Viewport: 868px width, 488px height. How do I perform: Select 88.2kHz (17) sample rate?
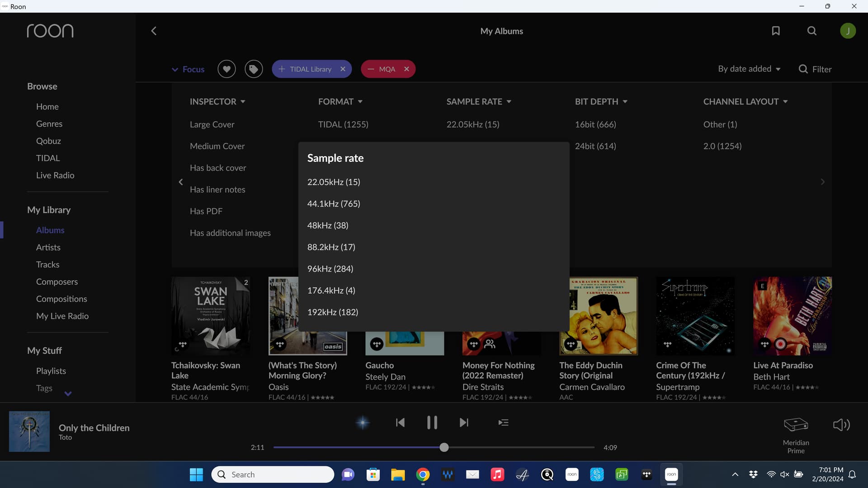pos(331,247)
